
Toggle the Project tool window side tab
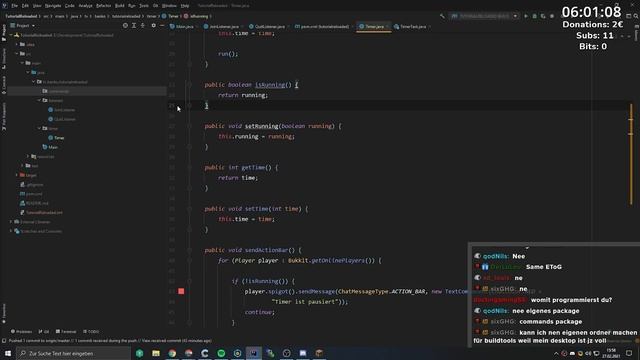click(4, 33)
